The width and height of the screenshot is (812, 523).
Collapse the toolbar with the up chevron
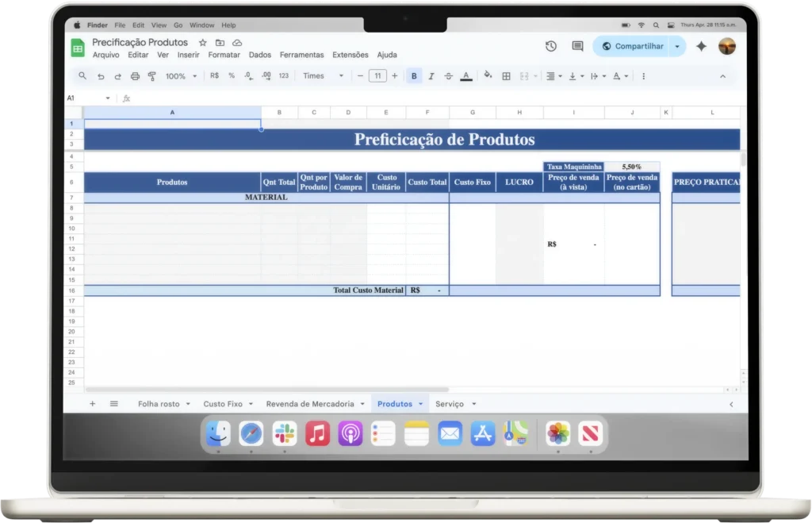point(723,76)
